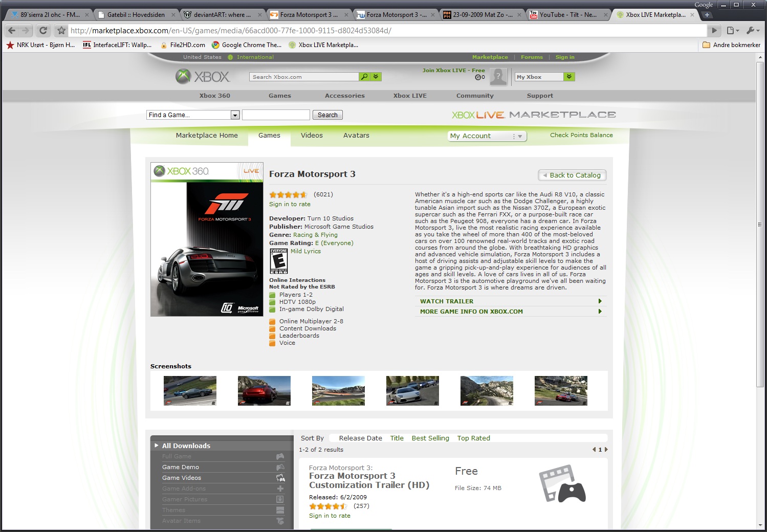Click the Forums link
767x532 pixels.
point(532,57)
